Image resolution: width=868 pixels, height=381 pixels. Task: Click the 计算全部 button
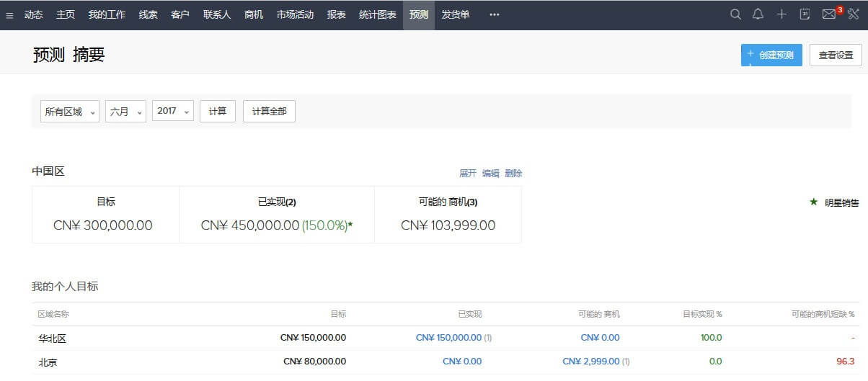(269, 112)
